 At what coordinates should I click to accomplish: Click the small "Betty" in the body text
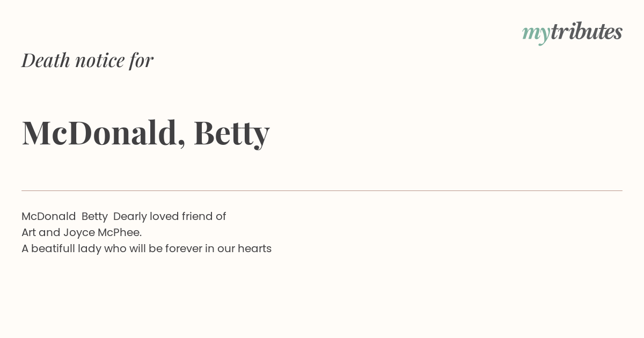tap(94, 217)
